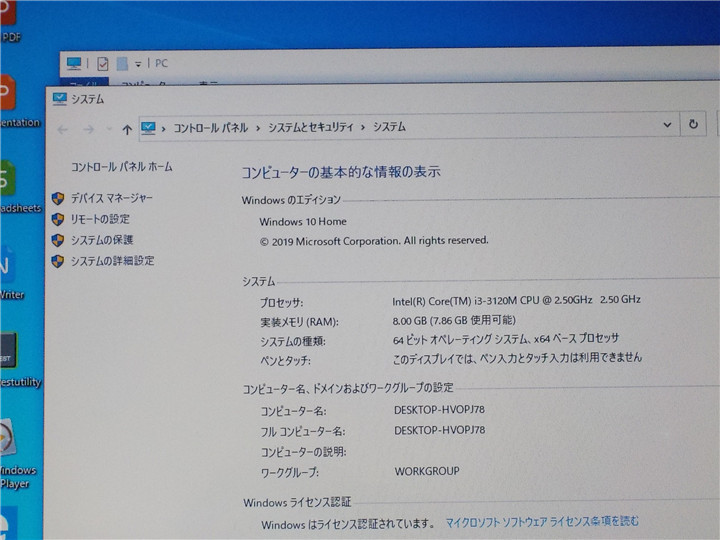Select the Windows 10 Home text
The image size is (720, 540).
tap(303, 222)
